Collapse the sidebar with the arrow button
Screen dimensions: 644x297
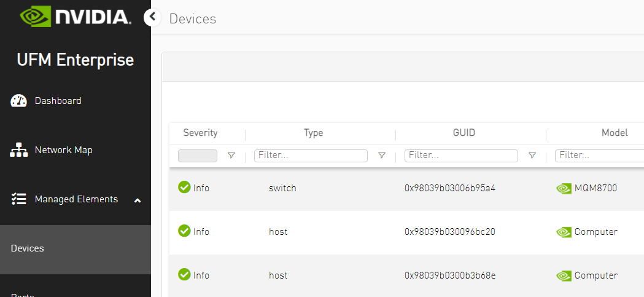[152, 17]
